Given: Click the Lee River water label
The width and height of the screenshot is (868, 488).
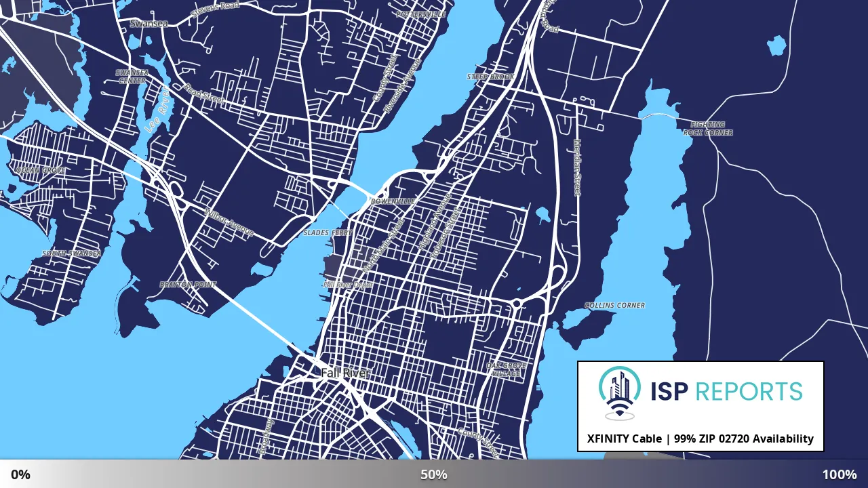Looking at the screenshot, I should (x=157, y=109).
